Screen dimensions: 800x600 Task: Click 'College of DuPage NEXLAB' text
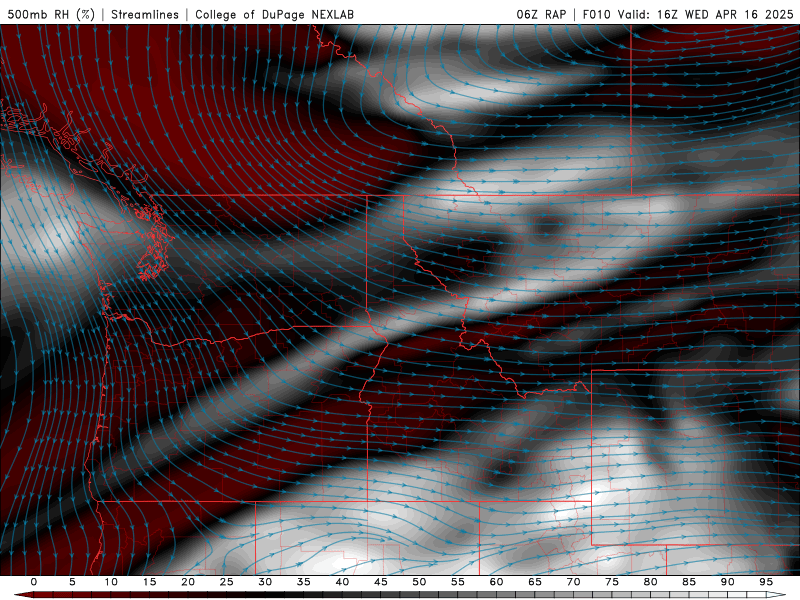coord(274,14)
